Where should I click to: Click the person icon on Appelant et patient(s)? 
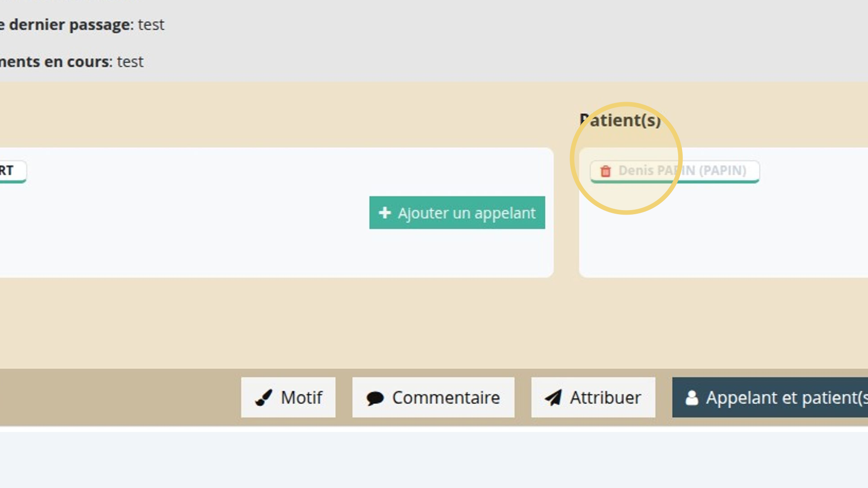692,398
